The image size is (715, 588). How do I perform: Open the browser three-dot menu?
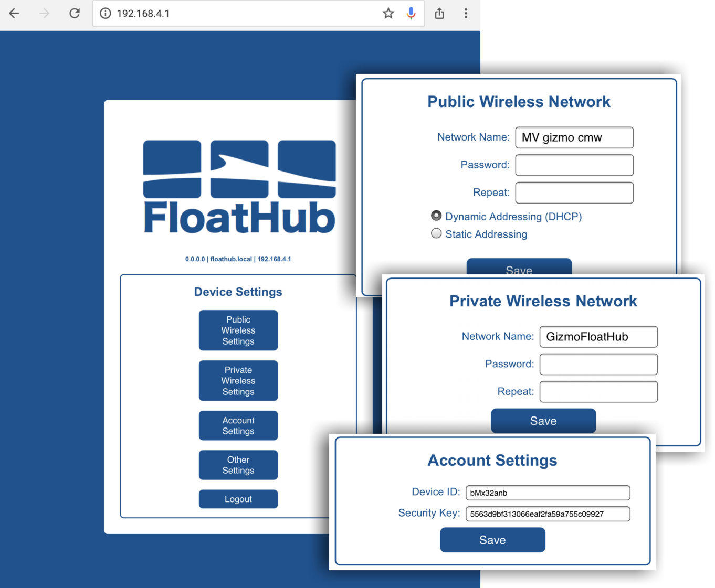[x=466, y=13]
